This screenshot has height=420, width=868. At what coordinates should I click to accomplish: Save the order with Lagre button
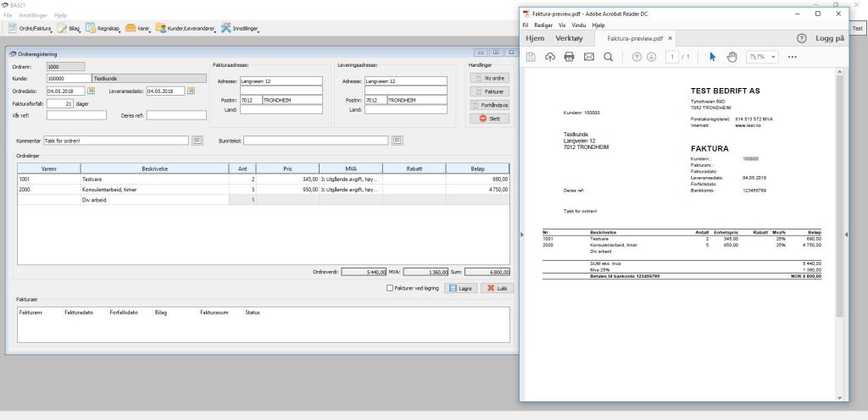460,289
